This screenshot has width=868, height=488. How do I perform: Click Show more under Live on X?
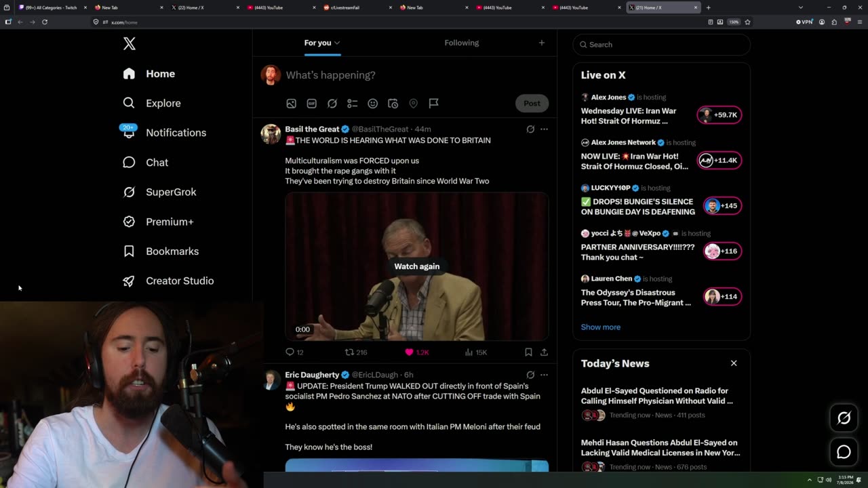[x=600, y=327]
